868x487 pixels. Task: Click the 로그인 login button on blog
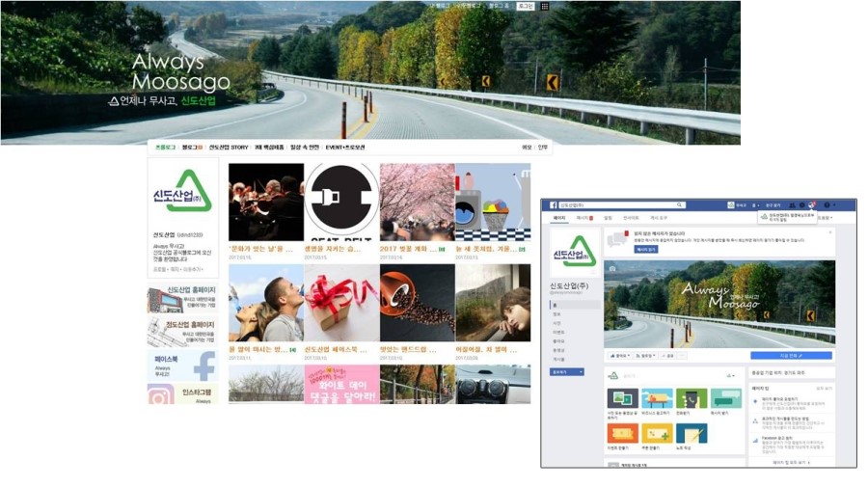click(x=525, y=6)
